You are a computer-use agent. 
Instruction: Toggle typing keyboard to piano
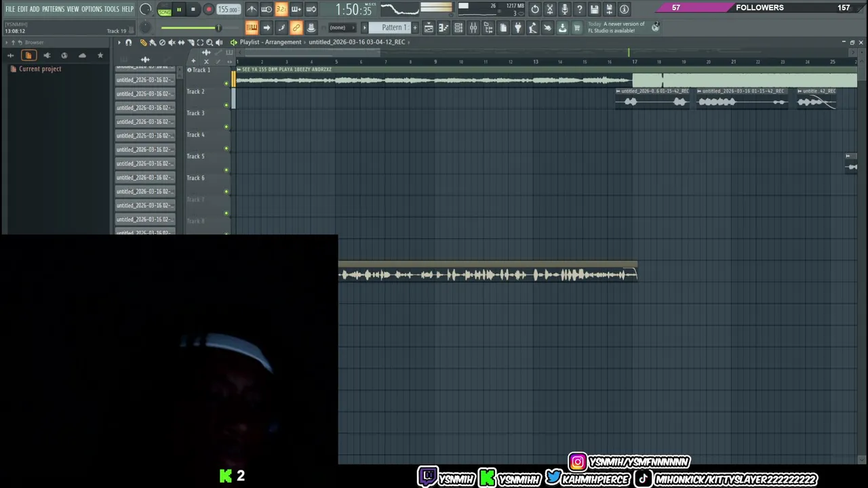coord(252,28)
